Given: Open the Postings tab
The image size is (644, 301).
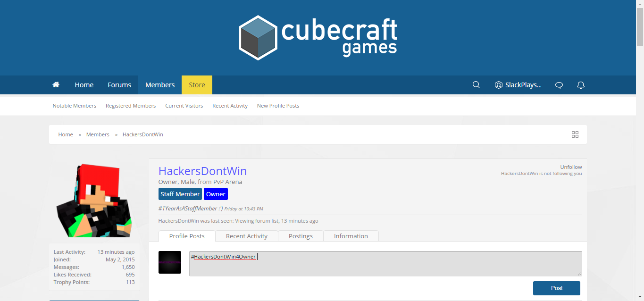Looking at the screenshot, I should 301,236.
